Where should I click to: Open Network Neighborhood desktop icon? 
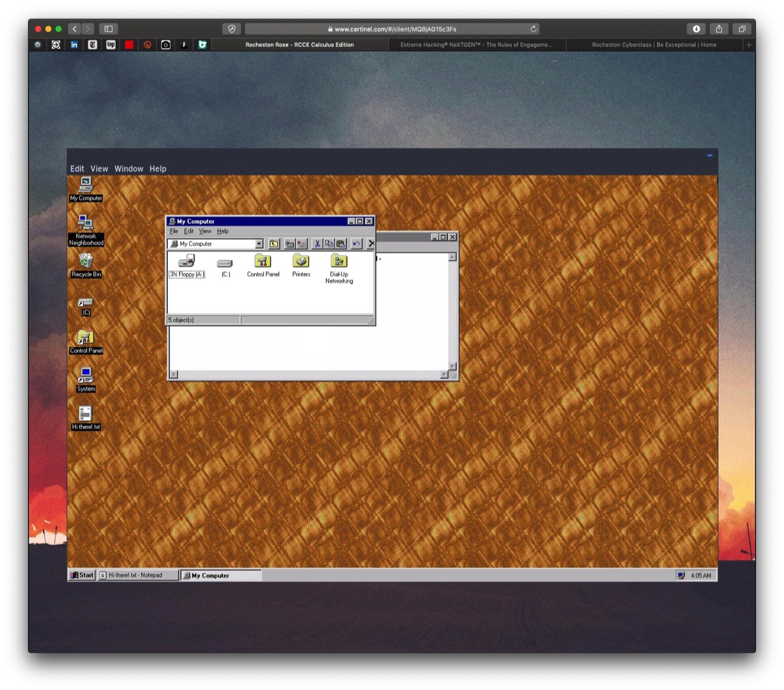(86, 230)
